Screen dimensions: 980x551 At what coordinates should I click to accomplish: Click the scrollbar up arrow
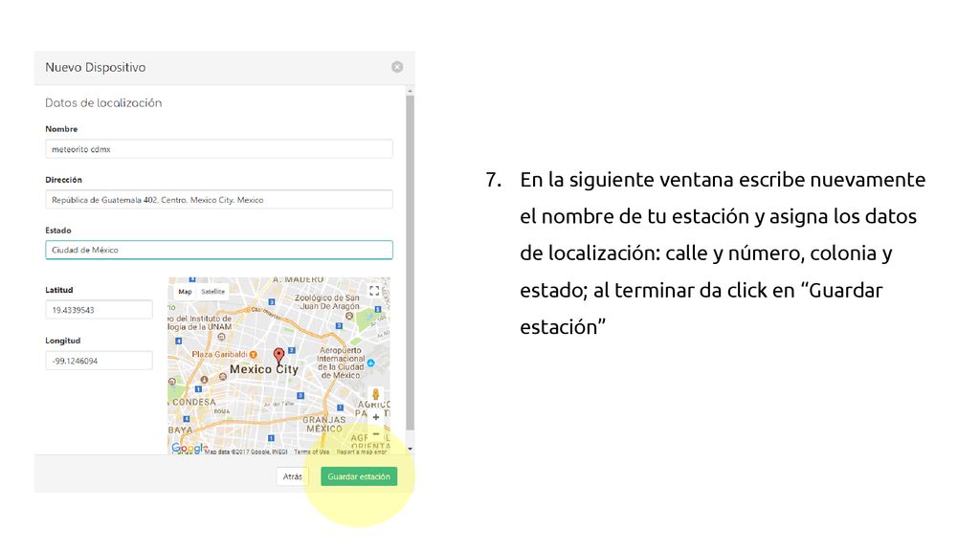410,91
